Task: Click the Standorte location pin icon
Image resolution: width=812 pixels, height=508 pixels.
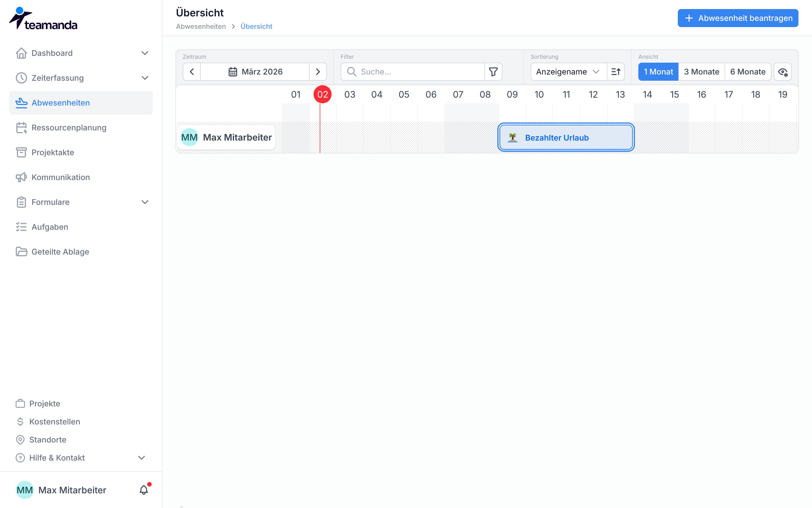Action: point(21,440)
